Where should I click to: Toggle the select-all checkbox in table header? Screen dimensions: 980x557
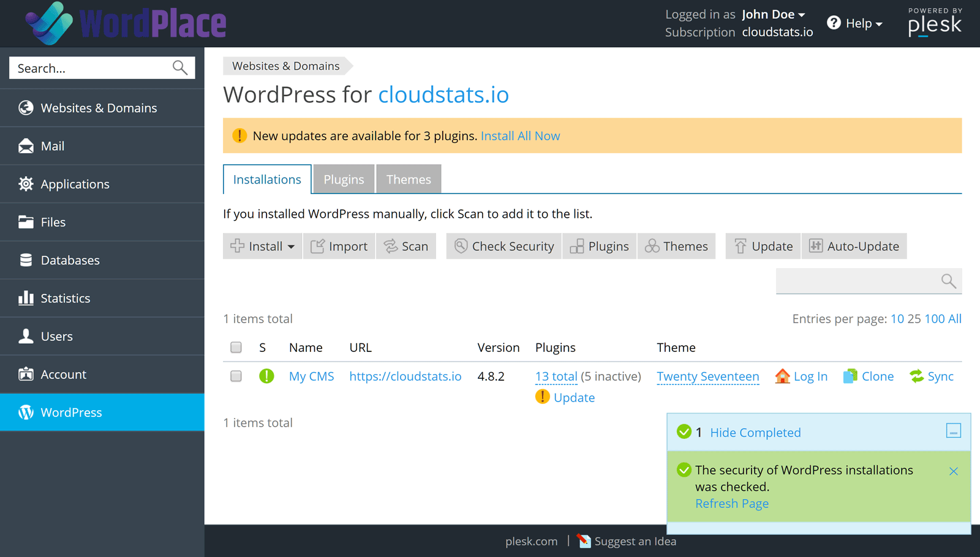(x=236, y=348)
